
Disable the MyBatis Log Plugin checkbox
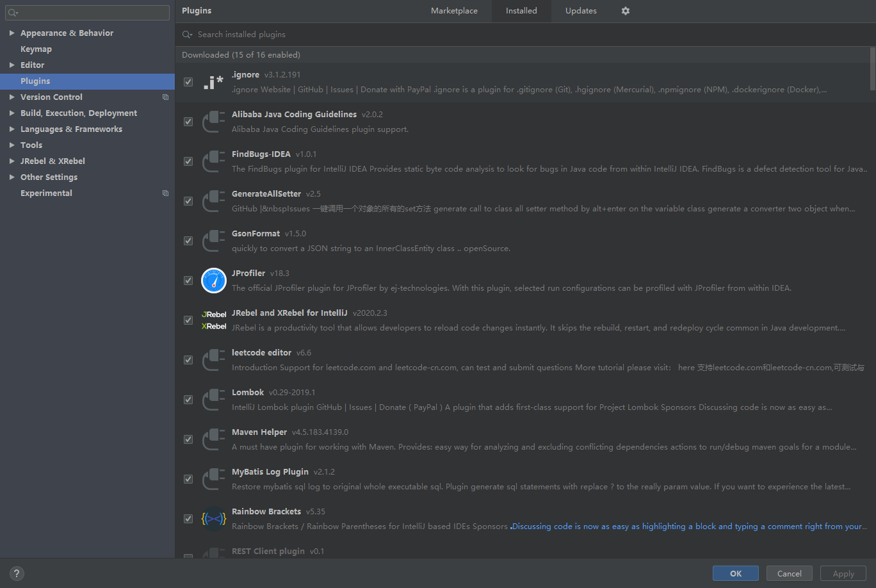click(x=188, y=479)
